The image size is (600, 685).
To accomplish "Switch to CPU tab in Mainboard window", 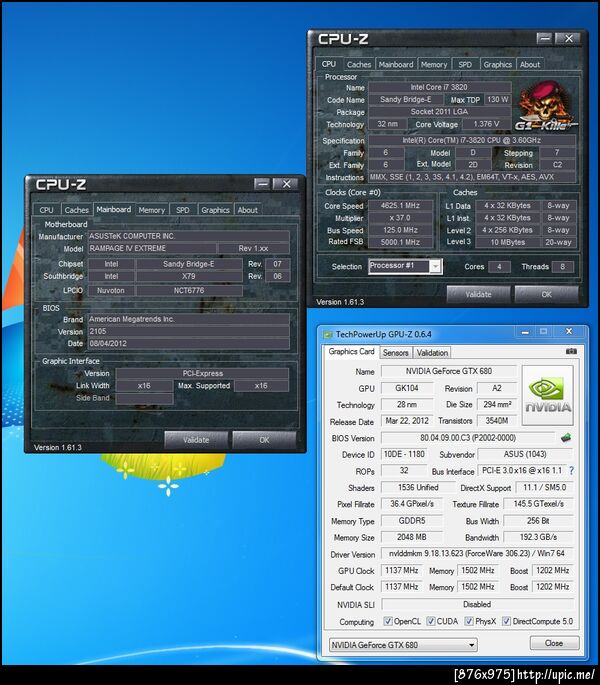I will click(46, 210).
